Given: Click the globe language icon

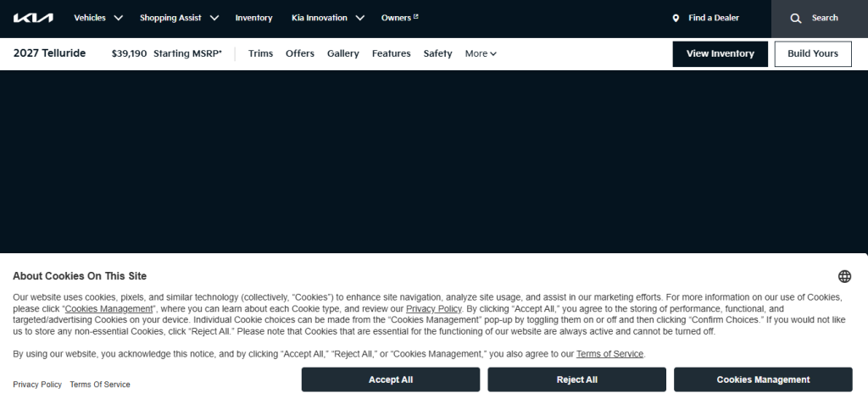Looking at the screenshot, I should coord(844,276).
